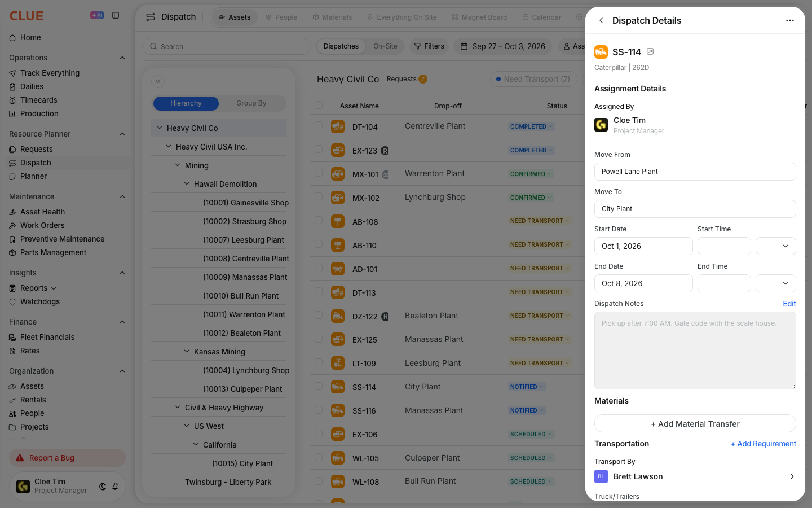
Task: Open End Time AM/PM dropdown
Action: pos(776,283)
